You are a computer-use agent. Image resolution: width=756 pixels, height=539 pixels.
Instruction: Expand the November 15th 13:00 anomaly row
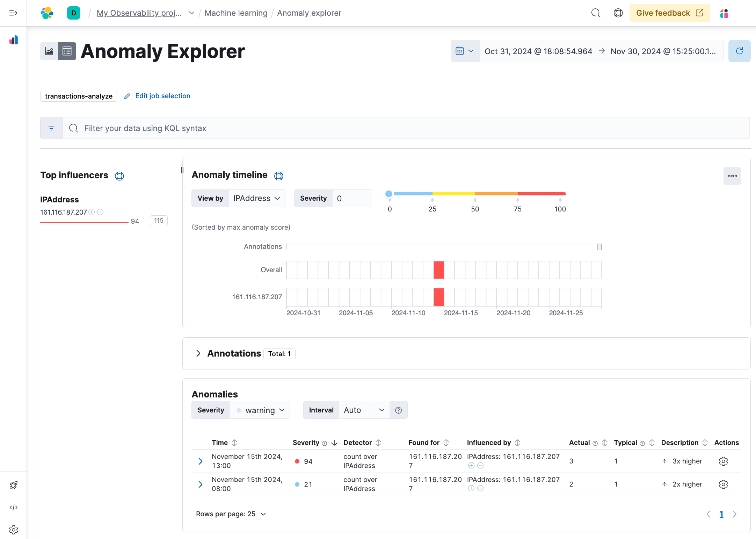tap(201, 461)
